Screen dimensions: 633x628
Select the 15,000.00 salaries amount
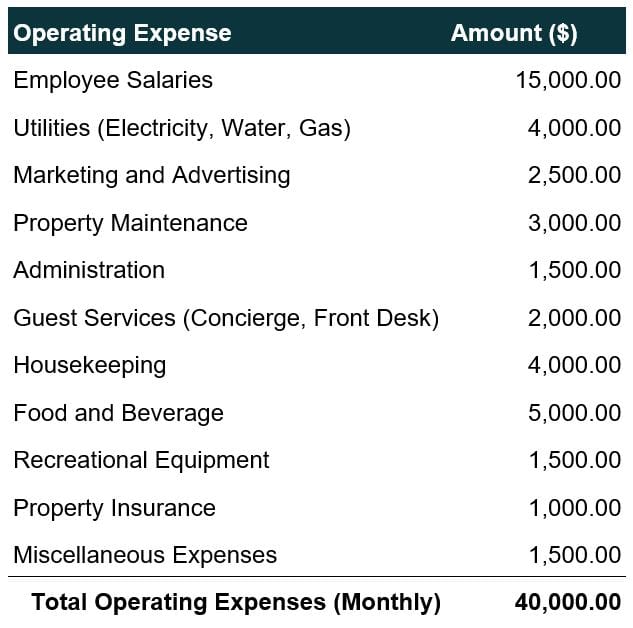pyautogui.click(x=568, y=80)
